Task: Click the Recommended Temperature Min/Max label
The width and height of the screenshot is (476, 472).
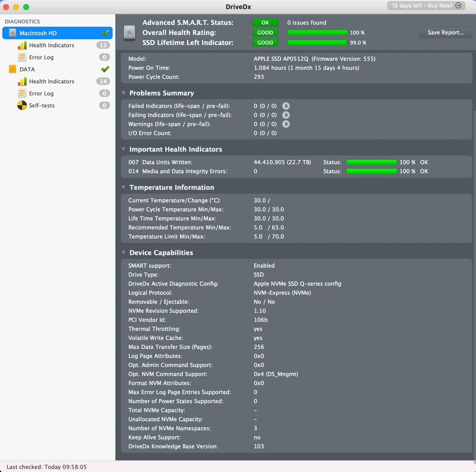Action: (180, 228)
